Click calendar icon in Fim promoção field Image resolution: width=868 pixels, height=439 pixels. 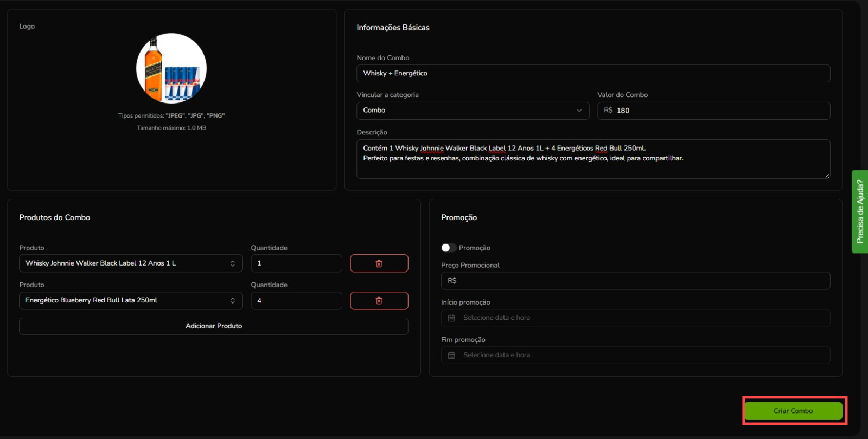pyautogui.click(x=451, y=356)
